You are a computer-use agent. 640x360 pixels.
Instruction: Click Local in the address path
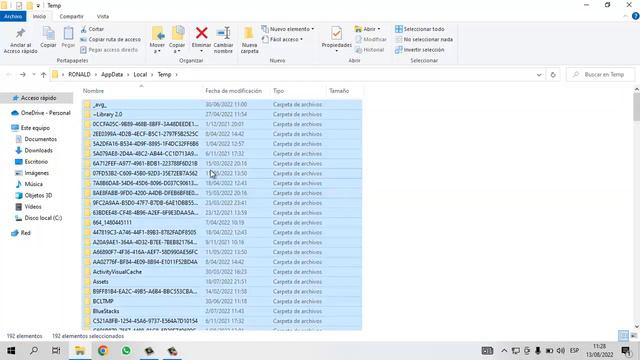(140, 75)
